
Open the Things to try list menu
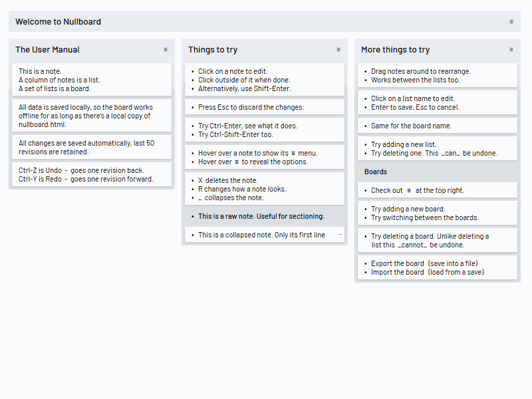(338, 49)
